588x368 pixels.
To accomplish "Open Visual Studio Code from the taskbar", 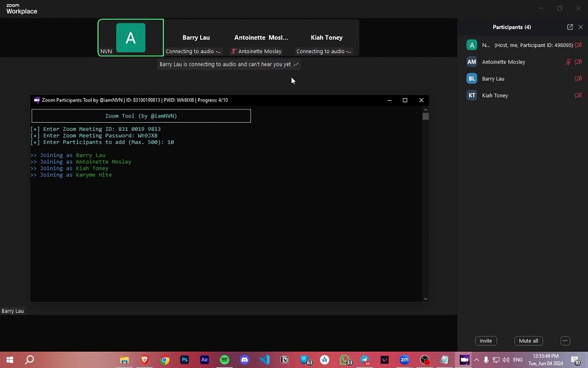I will pyautogui.click(x=265, y=360).
